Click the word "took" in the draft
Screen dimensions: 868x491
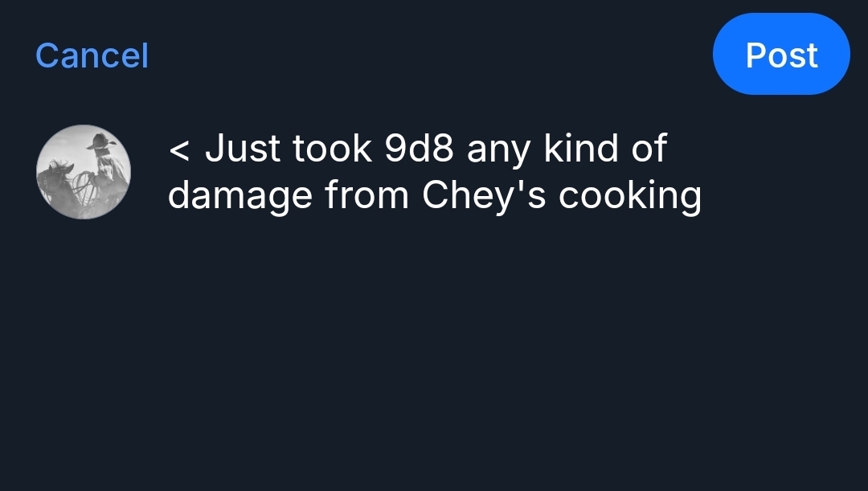(332, 149)
